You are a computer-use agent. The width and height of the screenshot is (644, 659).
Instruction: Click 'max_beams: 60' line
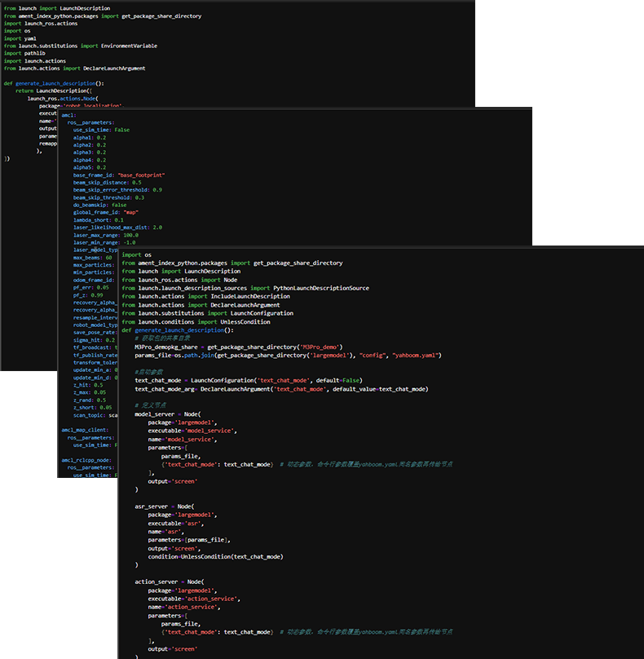pyautogui.click(x=92, y=258)
